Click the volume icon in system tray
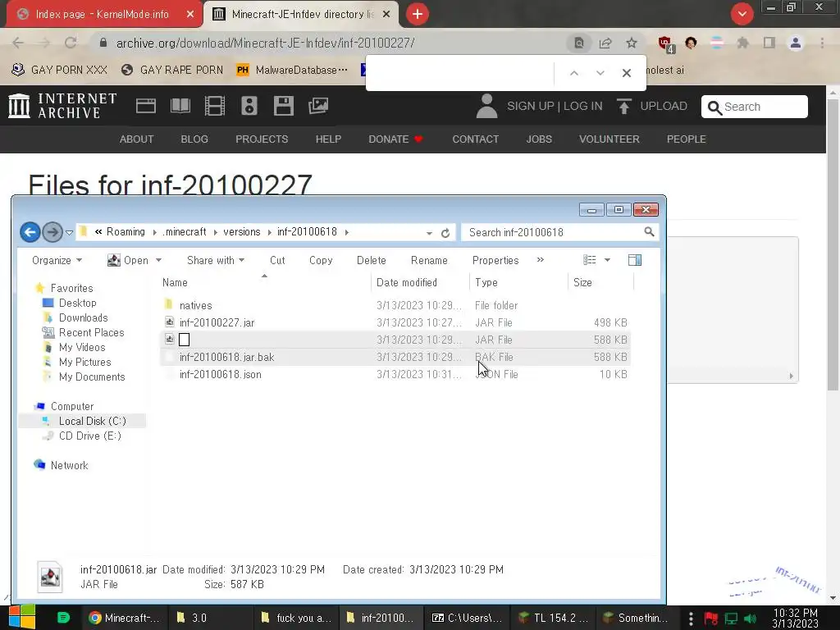Image resolution: width=840 pixels, height=630 pixels. pyautogui.click(x=750, y=619)
